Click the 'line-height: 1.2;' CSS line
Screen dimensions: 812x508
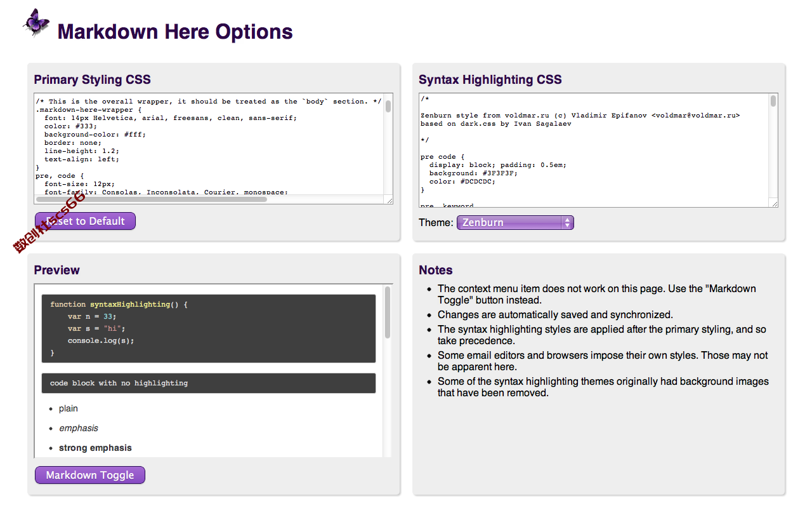click(82, 151)
